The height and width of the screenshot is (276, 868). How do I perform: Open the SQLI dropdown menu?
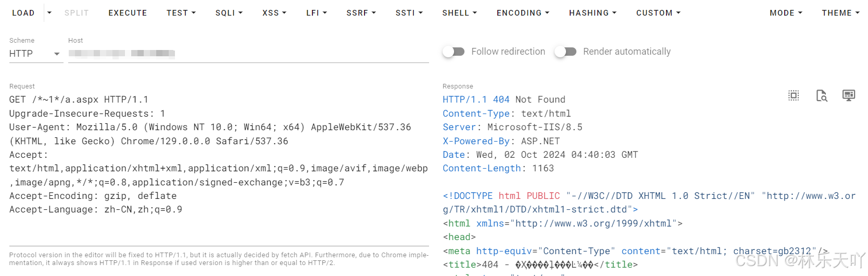tap(229, 13)
